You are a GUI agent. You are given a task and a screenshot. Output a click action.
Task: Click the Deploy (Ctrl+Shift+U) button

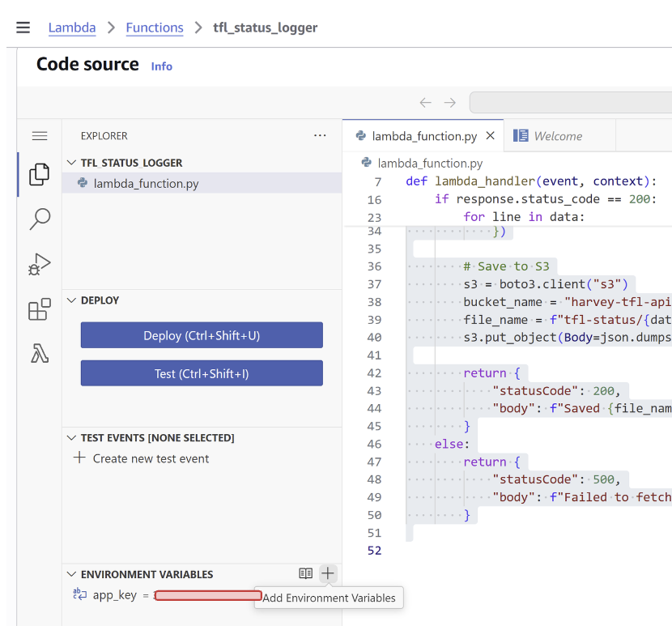pos(202,335)
